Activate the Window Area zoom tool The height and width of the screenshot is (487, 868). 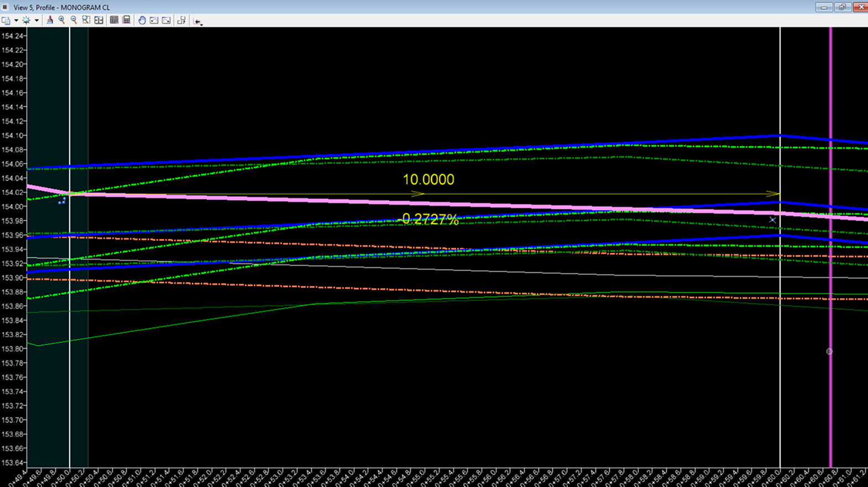(86, 20)
